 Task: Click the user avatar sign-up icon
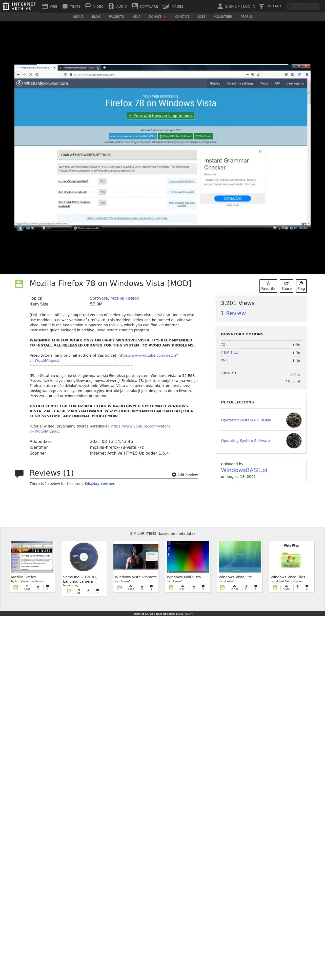tap(220, 6)
